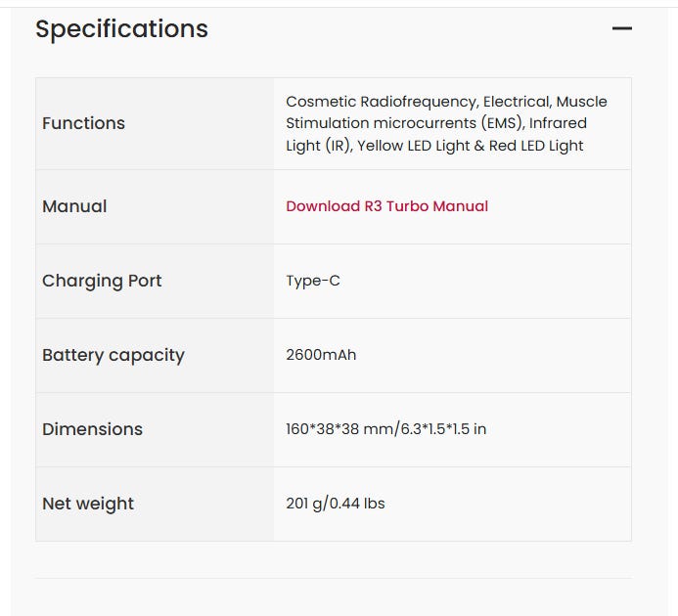The image size is (678, 616).
Task: Click the word Infrared in Functions
Action: [x=558, y=123]
